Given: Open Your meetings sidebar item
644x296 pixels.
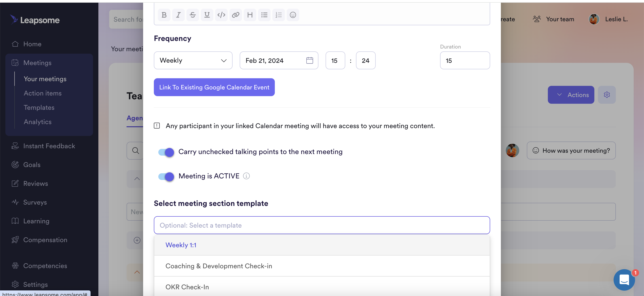Looking at the screenshot, I should 45,79.
